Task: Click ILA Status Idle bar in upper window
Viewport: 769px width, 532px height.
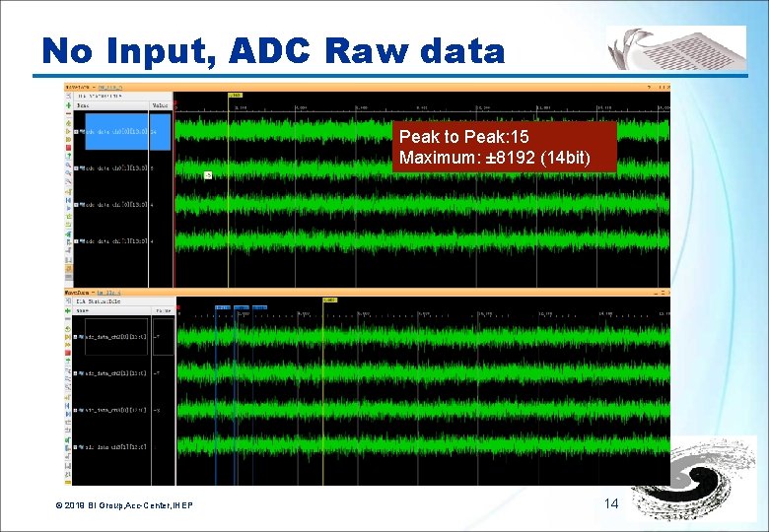Action: [122, 96]
